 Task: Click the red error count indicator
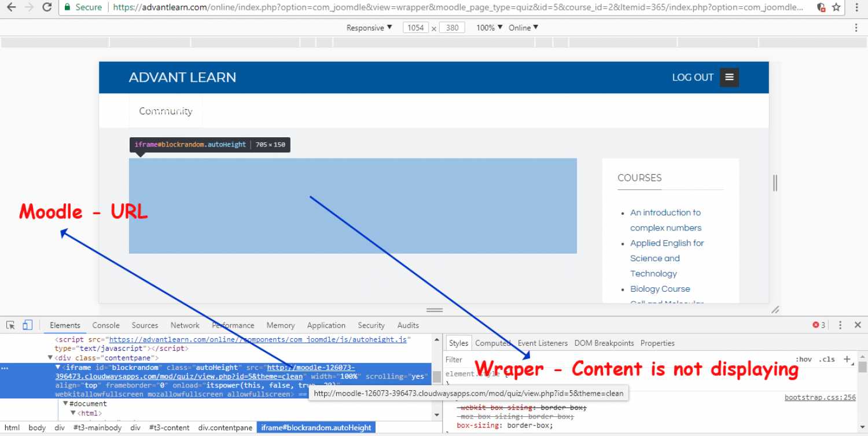point(819,325)
